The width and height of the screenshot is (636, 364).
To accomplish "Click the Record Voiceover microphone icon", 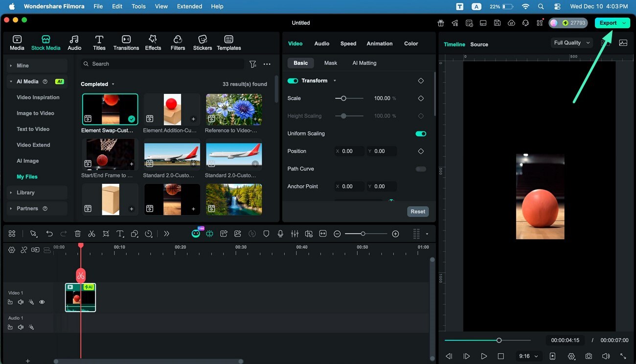I will pos(280,234).
